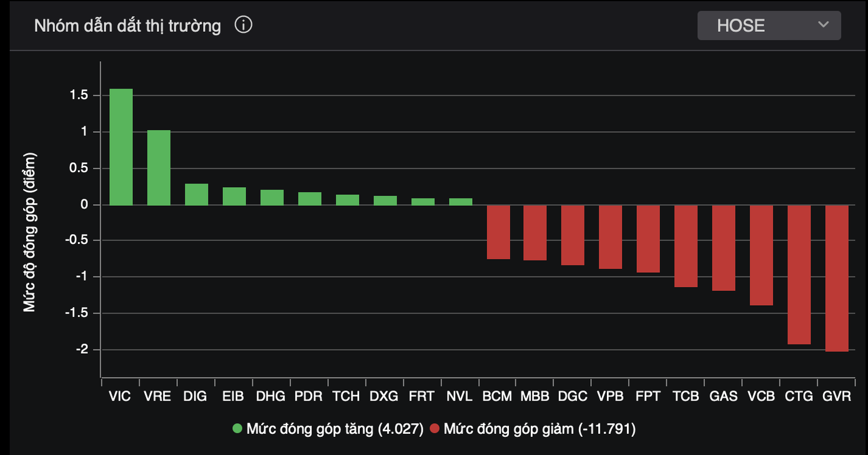Viewport: 868px width, 455px height.
Task: Click the VPB ticker label on axis
Action: [610, 396]
